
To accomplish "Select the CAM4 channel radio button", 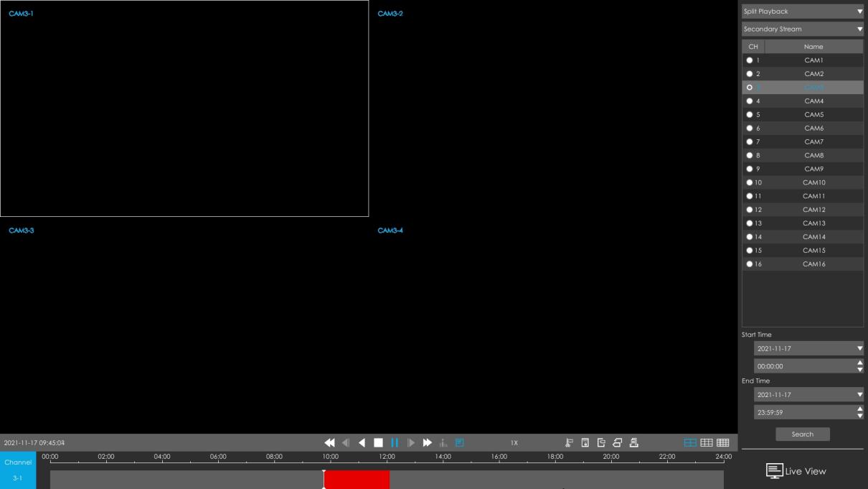I will (x=750, y=101).
